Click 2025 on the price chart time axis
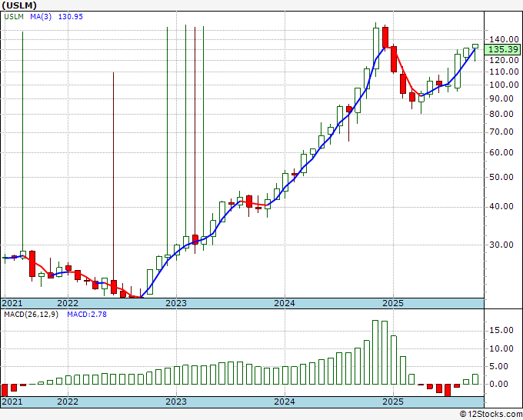The height and width of the screenshot is (420, 523). point(393,303)
